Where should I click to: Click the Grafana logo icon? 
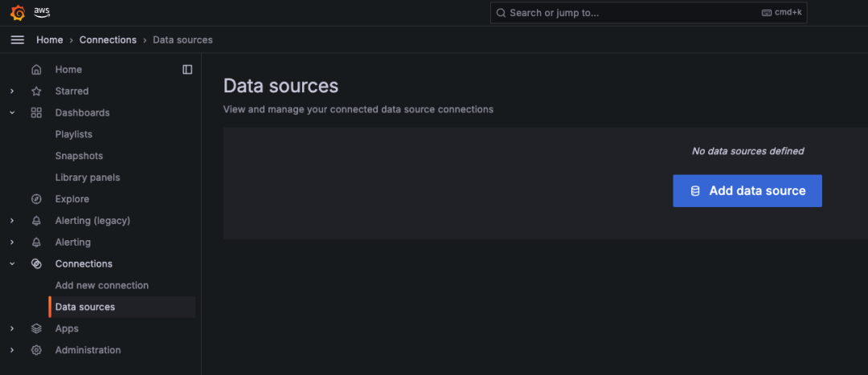pyautogui.click(x=18, y=13)
